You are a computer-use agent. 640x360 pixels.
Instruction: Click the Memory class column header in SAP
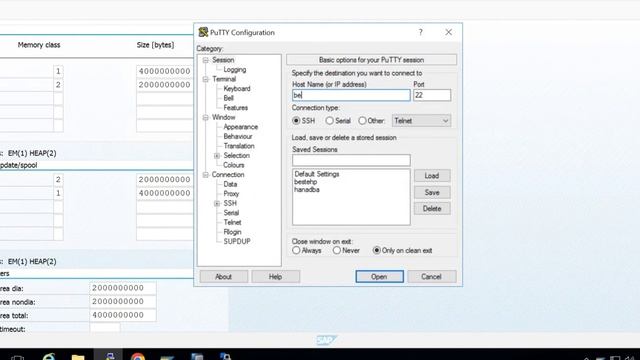pyautogui.click(x=39, y=45)
